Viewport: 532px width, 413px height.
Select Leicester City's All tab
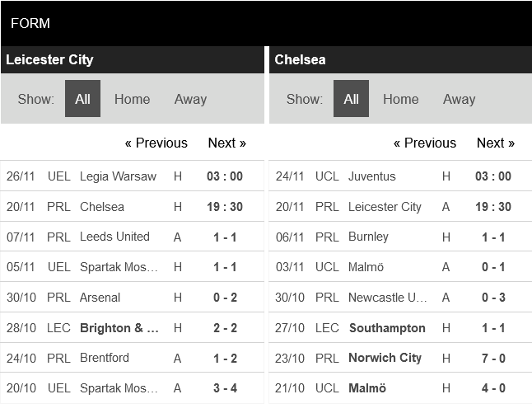pyautogui.click(x=82, y=99)
